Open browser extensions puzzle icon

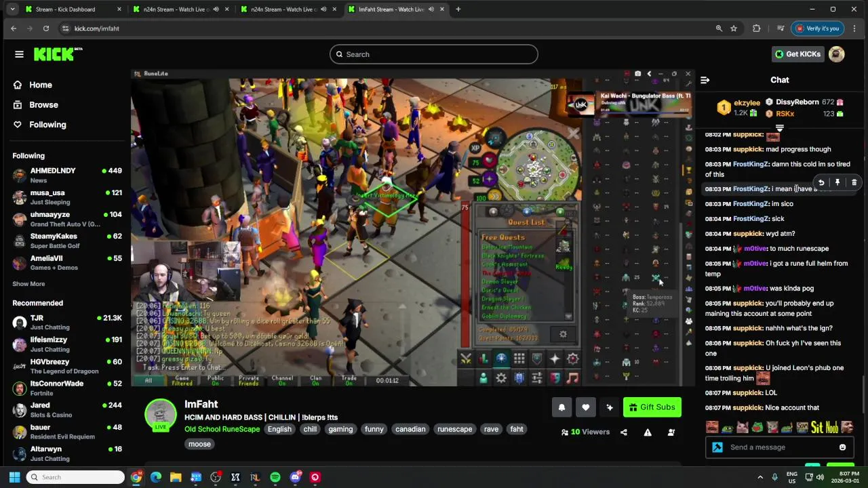[x=757, y=28]
